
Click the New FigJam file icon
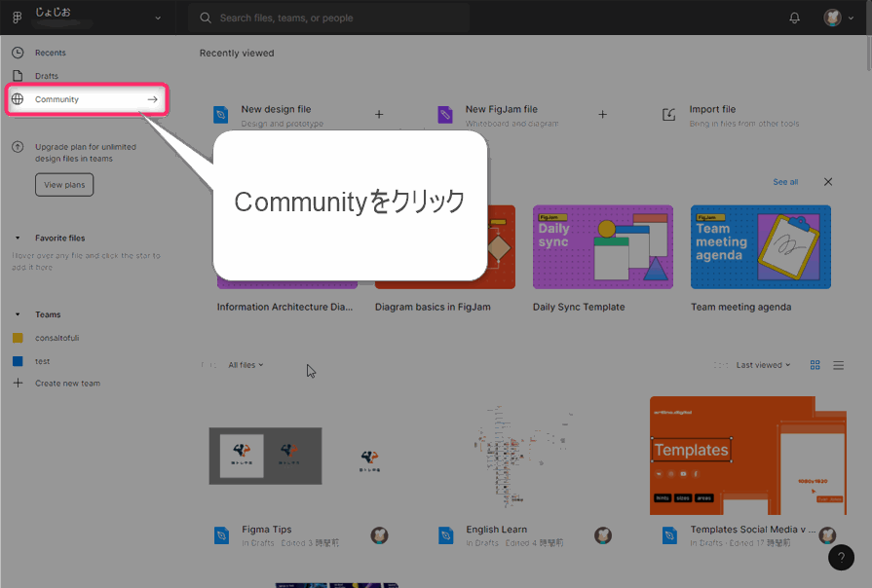coord(445,115)
